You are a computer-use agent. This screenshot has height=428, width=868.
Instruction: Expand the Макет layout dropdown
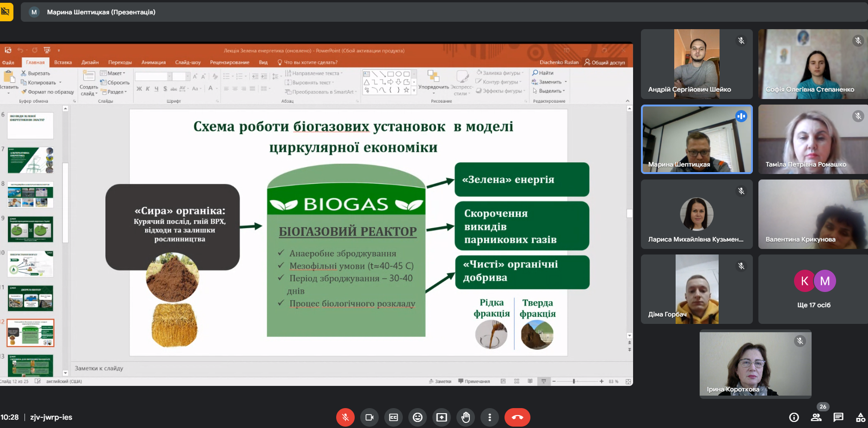(113, 73)
